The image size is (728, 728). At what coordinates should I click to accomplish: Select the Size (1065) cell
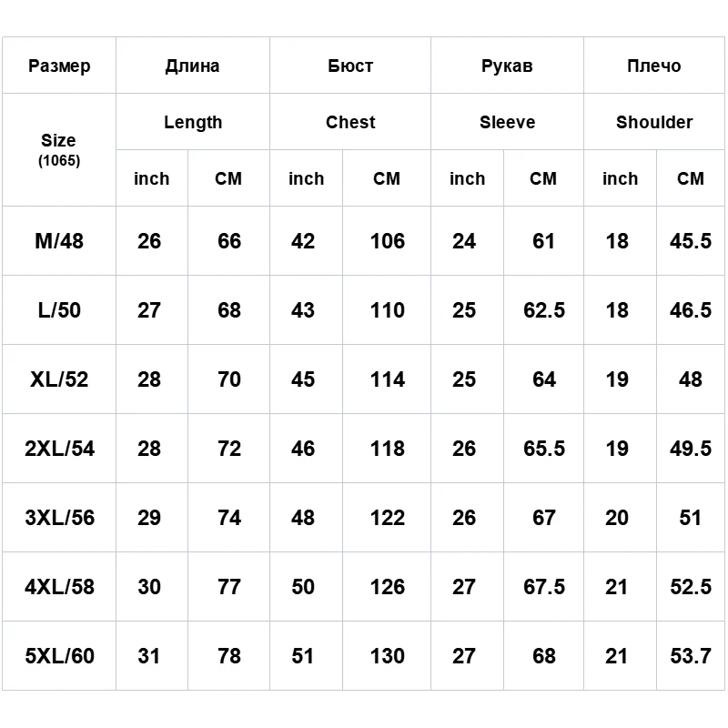coord(59,149)
